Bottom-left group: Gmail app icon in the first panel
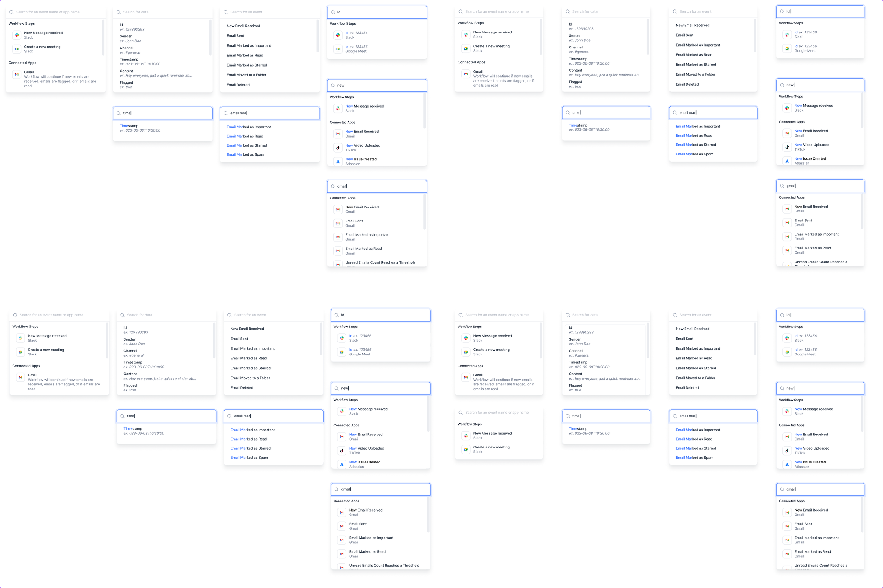Image resolution: width=883 pixels, height=588 pixels. pyautogui.click(x=20, y=377)
